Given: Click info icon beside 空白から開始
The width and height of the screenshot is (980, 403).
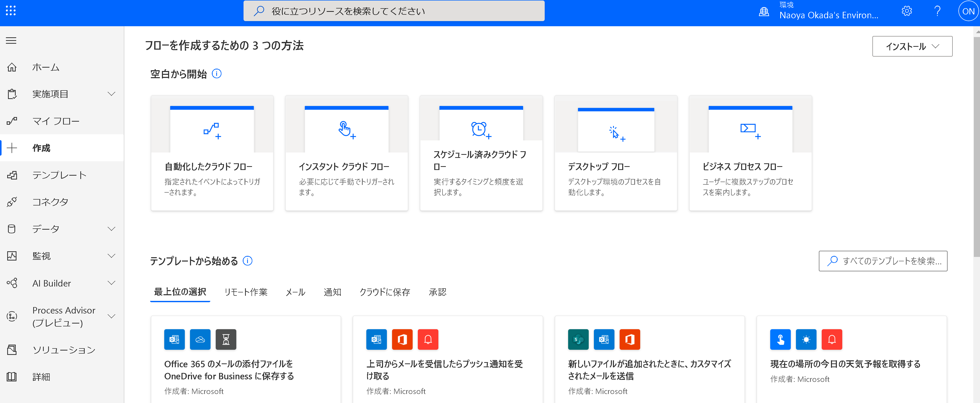Looking at the screenshot, I should (216, 73).
